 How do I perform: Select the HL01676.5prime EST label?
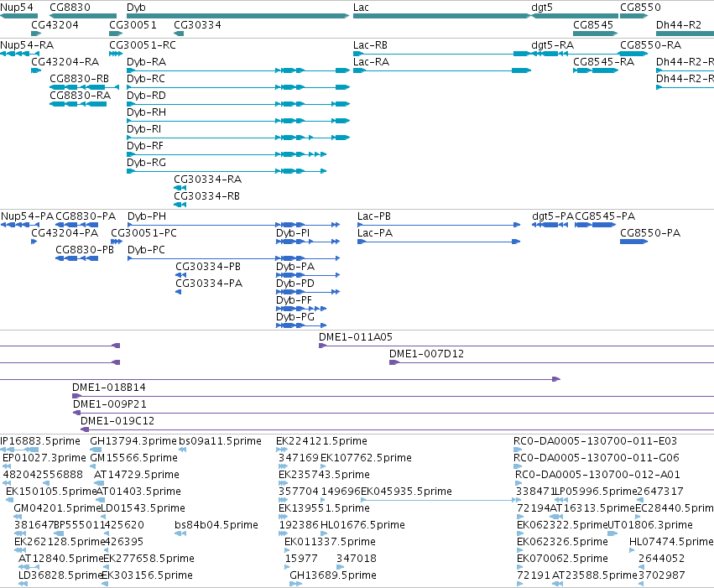click(x=363, y=525)
